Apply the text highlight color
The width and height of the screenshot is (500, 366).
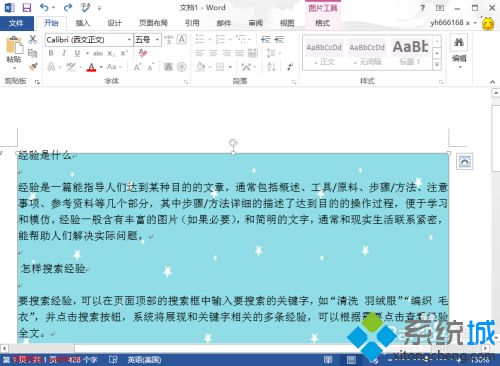[71, 67]
